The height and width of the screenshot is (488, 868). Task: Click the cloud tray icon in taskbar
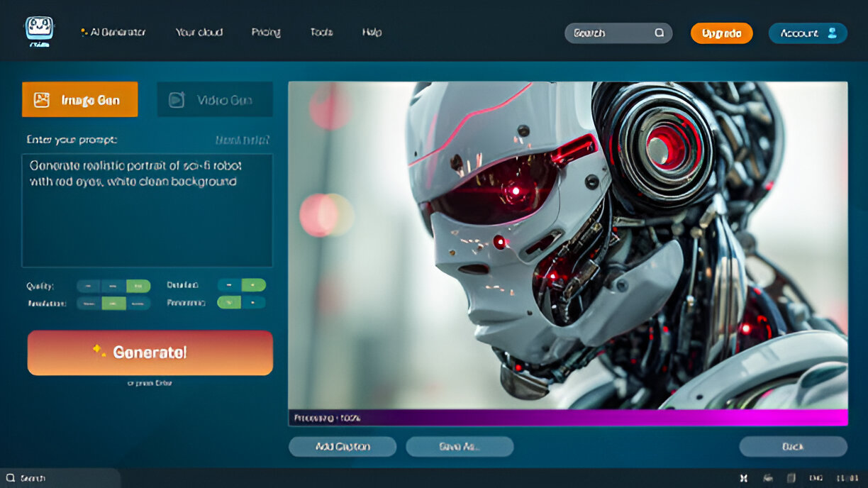(x=768, y=478)
